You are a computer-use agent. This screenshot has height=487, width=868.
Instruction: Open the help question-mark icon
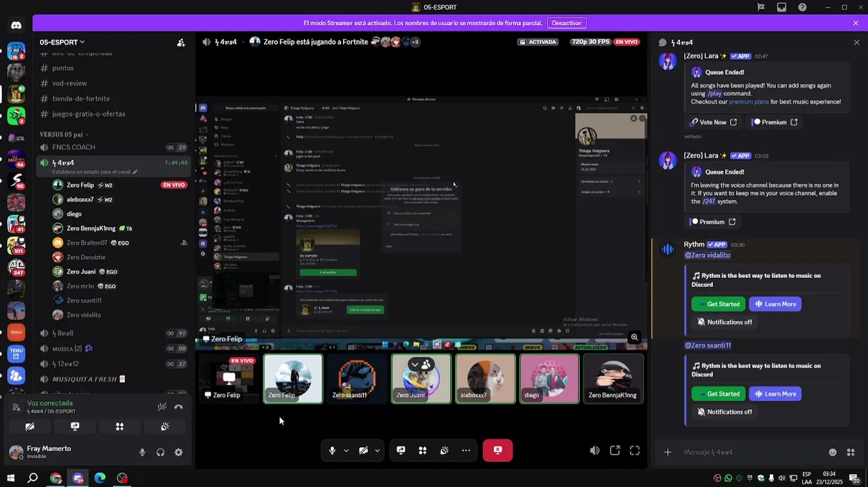tap(802, 7)
